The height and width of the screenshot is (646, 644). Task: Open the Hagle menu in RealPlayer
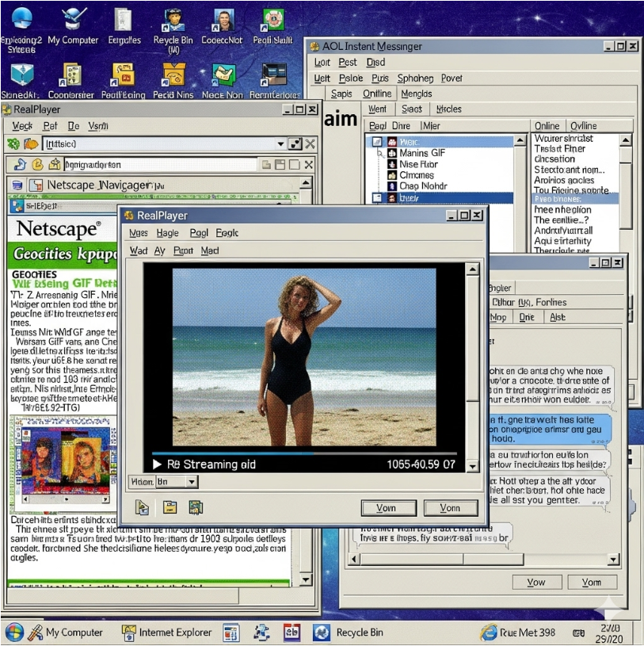click(167, 232)
